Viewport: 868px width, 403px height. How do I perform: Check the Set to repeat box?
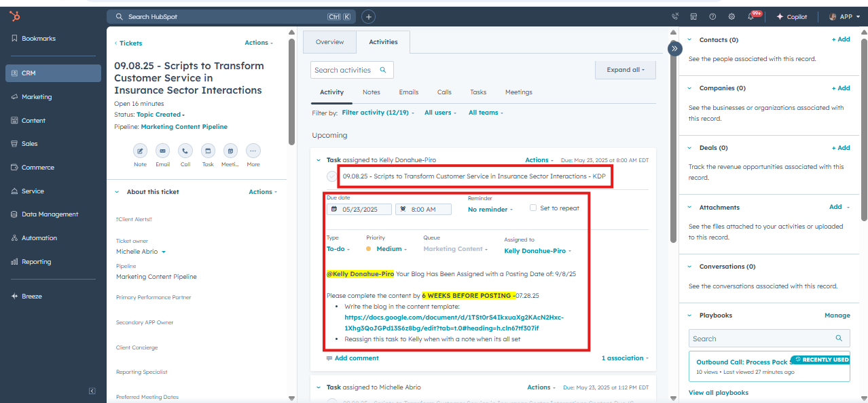[533, 208]
